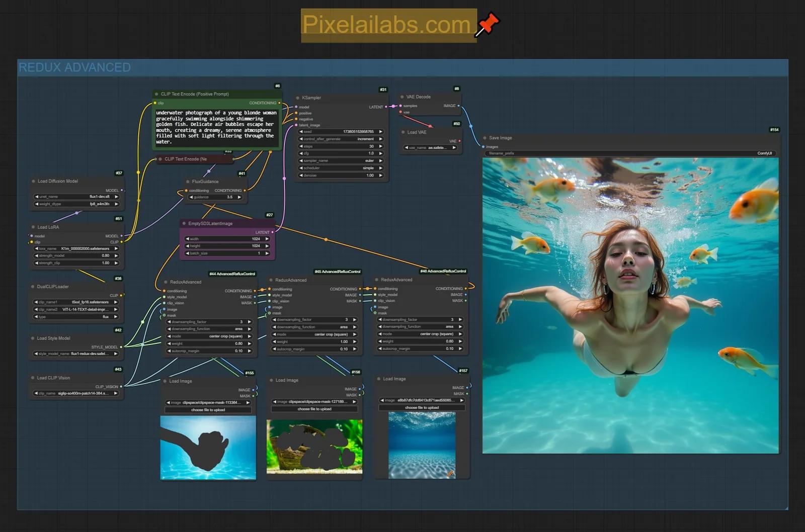Click choose file to upload in Load Image #157
The image size is (805, 532).
pyautogui.click(x=422, y=408)
